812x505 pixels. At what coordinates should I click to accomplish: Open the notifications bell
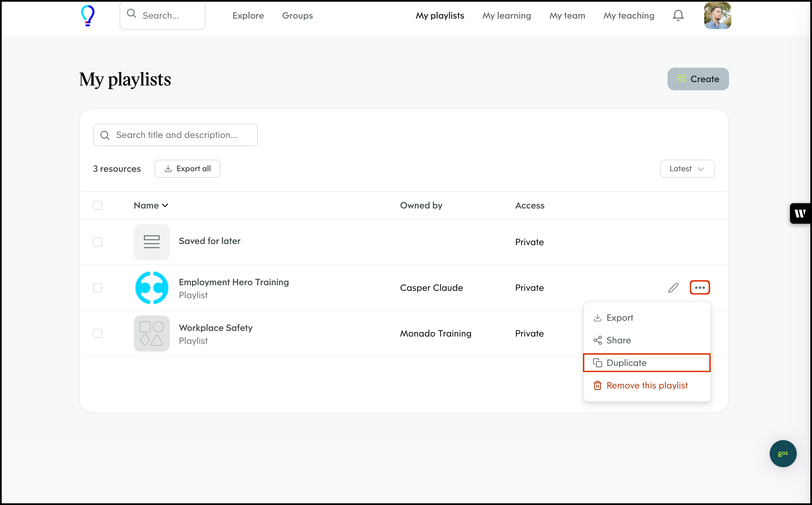coord(678,15)
